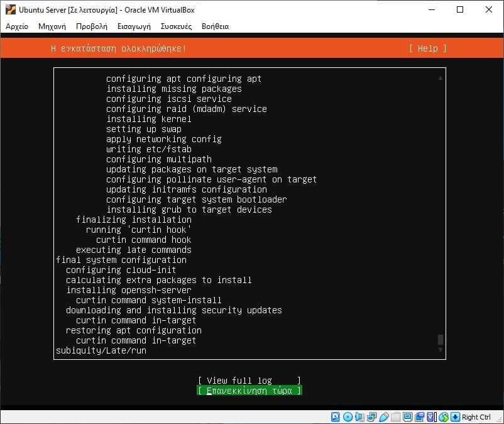Open the hard disk activity indicator
504x424 pixels.
[x=335, y=417]
